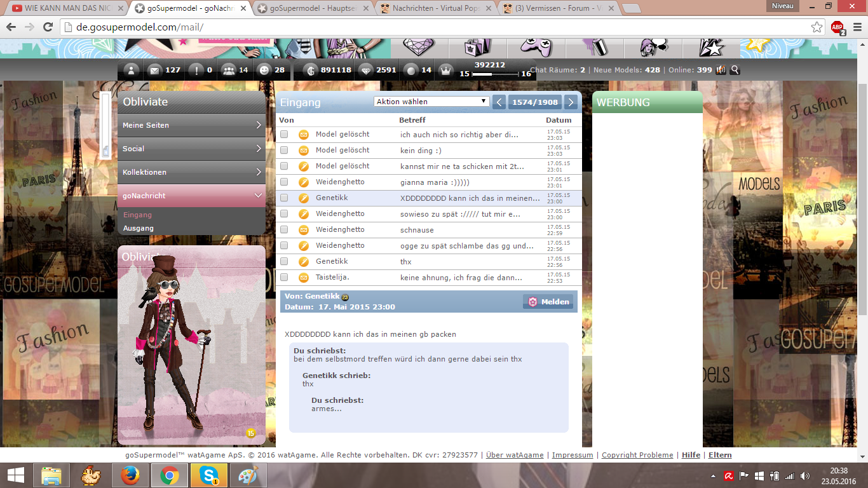Toggle the sound speaker icon beside Online count
Viewport: 868px width, 488px height.
(721, 70)
